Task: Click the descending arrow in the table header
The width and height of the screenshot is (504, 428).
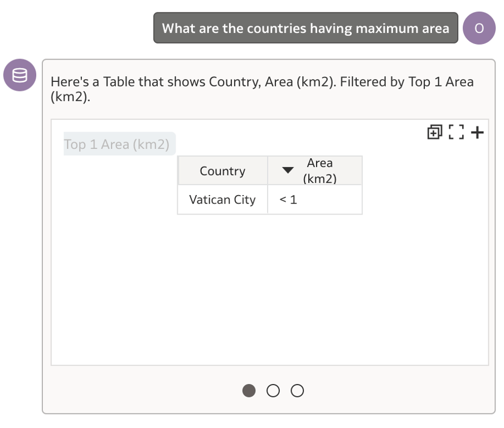Action: pos(288,170)
